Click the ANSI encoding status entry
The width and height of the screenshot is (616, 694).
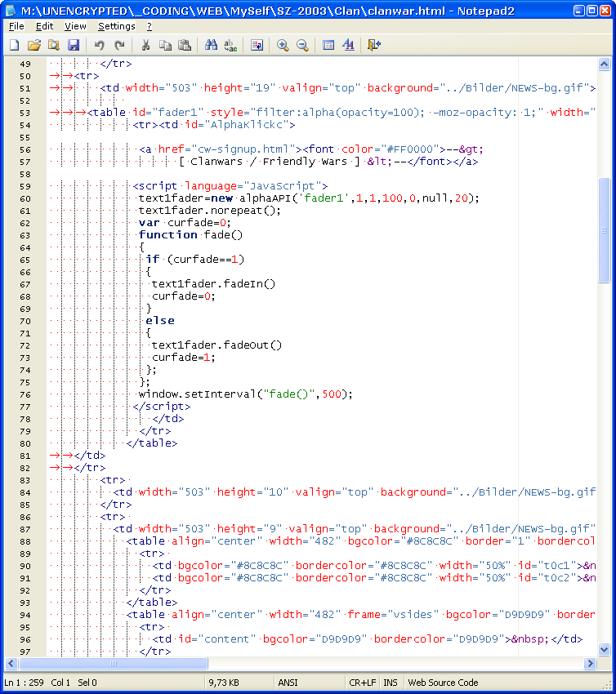click(288, 683)
